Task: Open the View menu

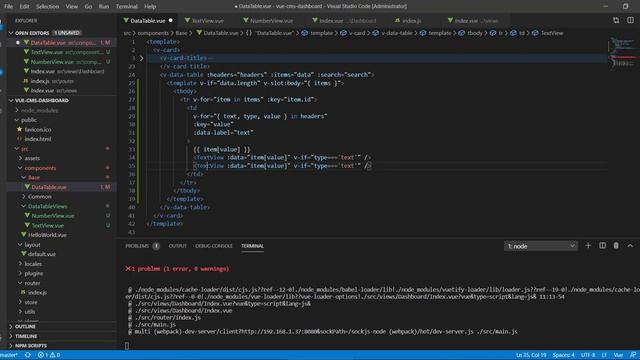Action: click(x=72, y=7)
